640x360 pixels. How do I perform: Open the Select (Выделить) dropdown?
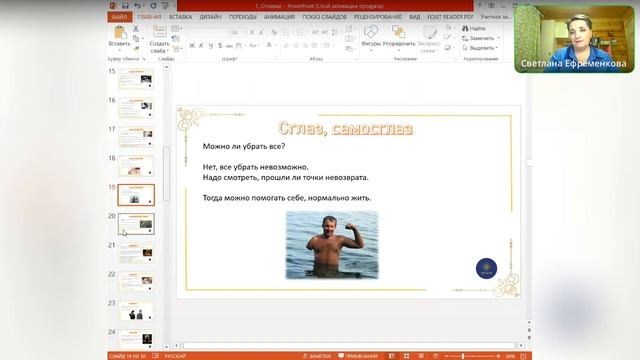(480, 48)
